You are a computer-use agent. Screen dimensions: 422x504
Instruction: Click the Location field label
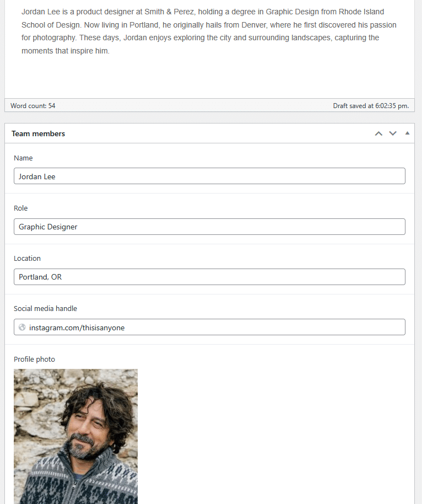click(27, 258)
